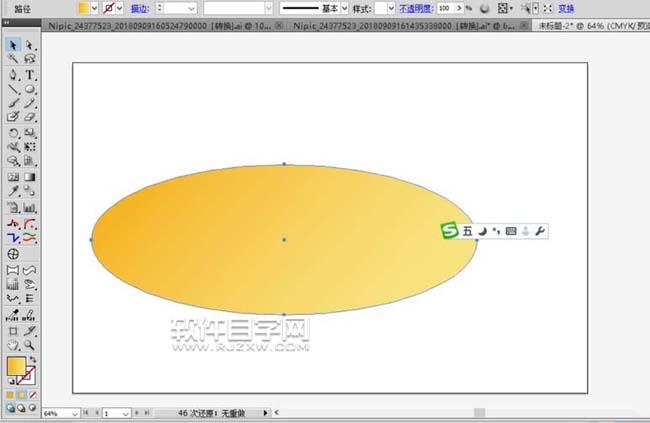Select the Lasso tool
650x423 pixels.
point(29,58)
